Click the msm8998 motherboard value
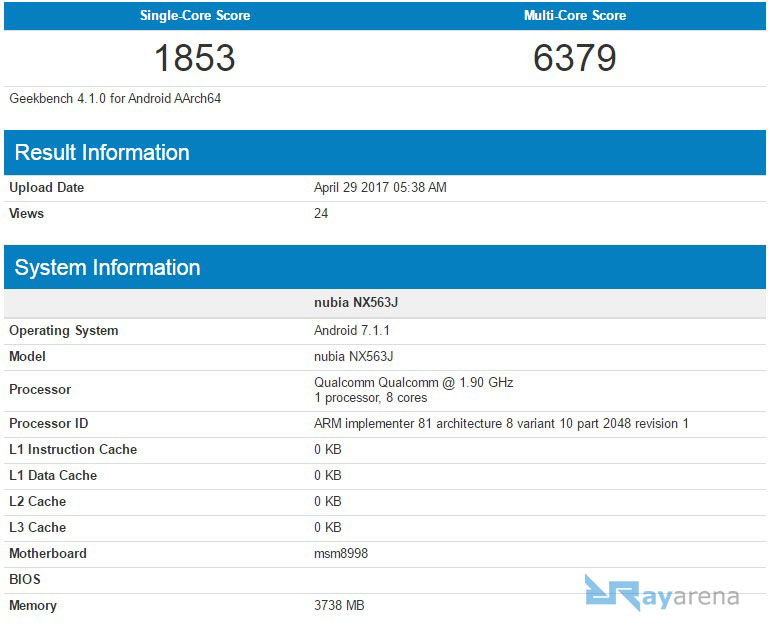770x625 pixels. pyautogui.click(x=341, y=554)
